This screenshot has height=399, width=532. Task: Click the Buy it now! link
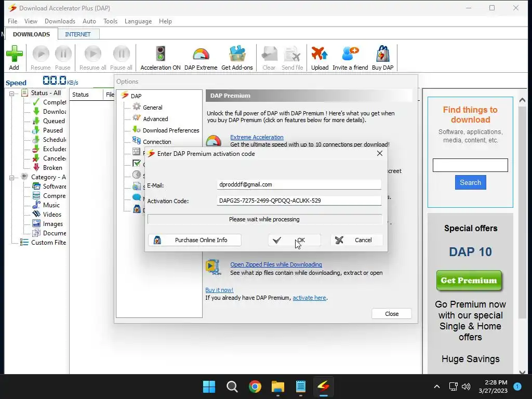pos(219,290)
